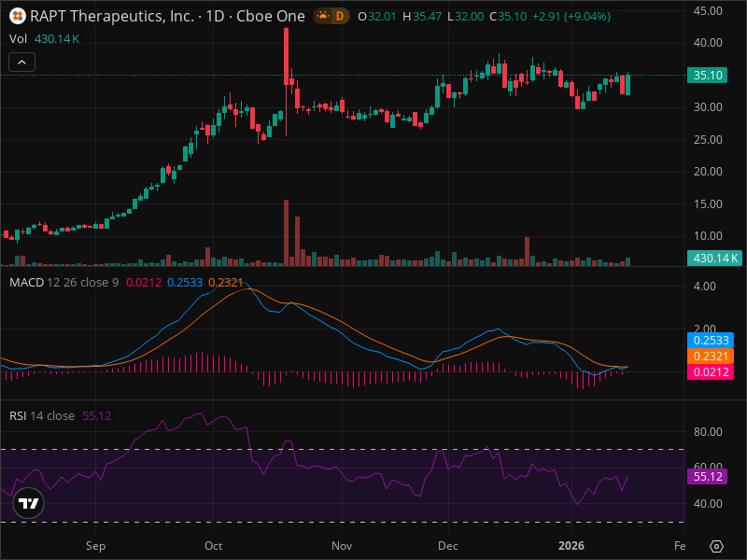Click the signal legend value 0.2321
This screenshot has width=747, height=560.
click(226, 283)
